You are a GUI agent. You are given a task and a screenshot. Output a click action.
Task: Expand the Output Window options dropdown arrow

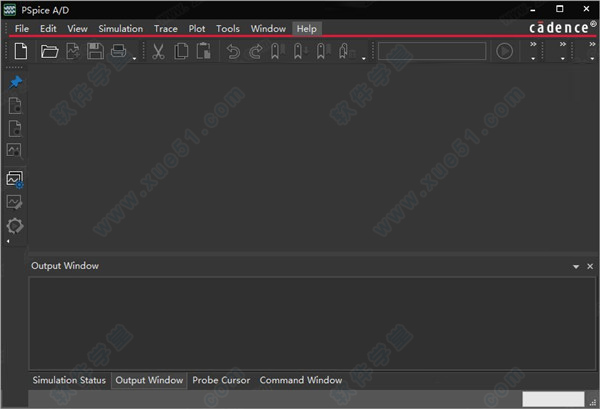[x=575, y=267]
